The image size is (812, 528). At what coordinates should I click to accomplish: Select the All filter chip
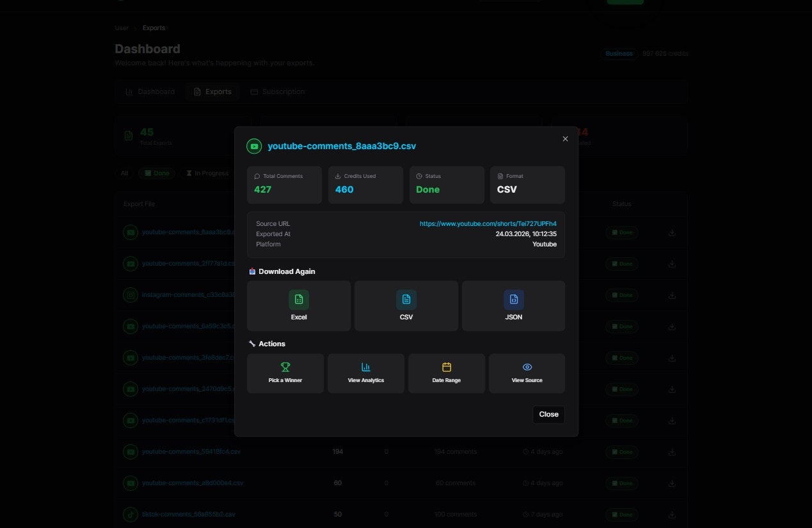124,173
